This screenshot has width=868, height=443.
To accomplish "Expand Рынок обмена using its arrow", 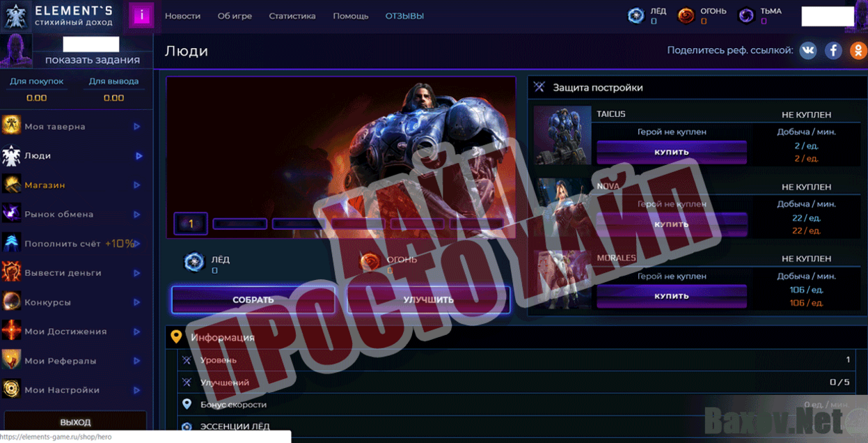I will click(x=137, y=215).
